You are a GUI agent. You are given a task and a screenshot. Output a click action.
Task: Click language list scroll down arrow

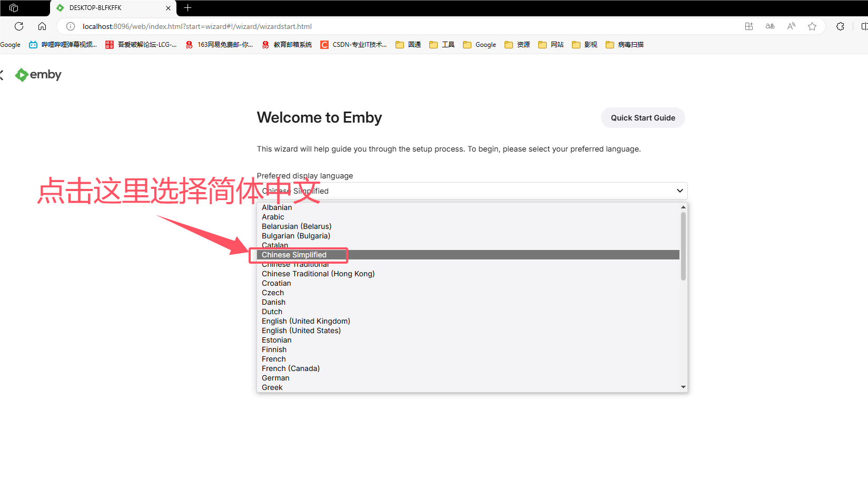(x=683, y=387)
